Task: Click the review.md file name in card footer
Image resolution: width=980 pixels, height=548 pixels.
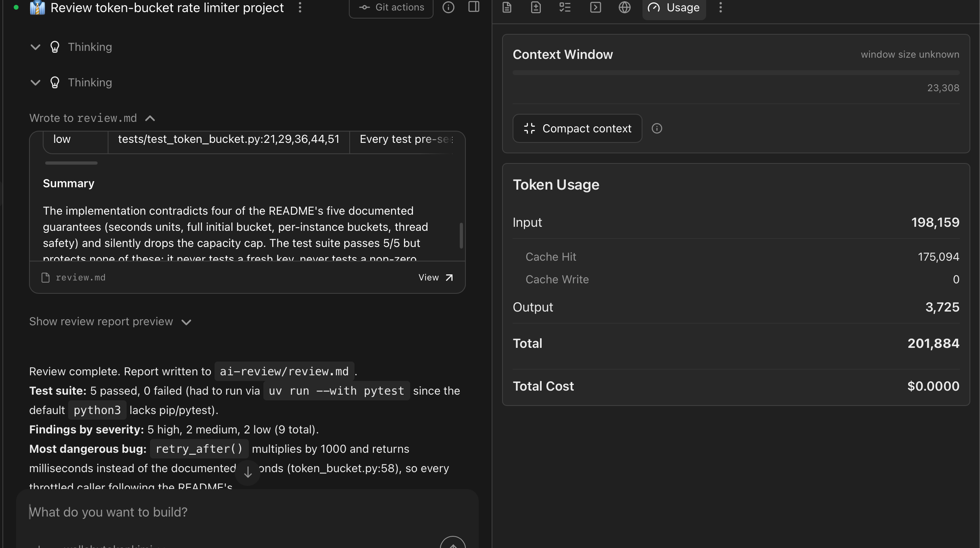Action: [81, 278]
